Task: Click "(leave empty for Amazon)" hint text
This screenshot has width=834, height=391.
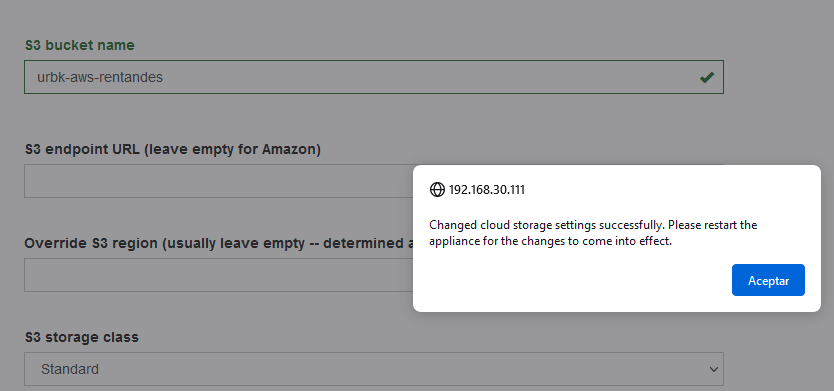Action: [232, 150]
